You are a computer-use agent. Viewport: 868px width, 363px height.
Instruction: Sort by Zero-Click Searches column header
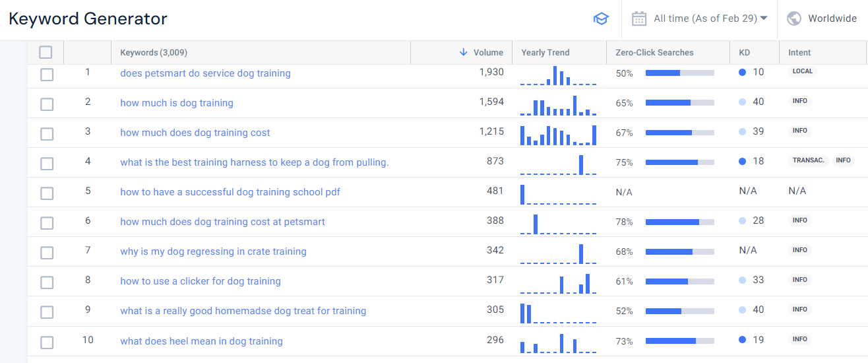coord(654,53)
